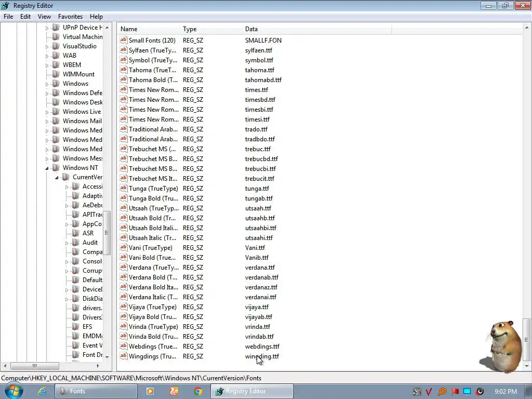Click the folder icon of ASR key
The height and width of the screenshot is (399, 532).
pos(76,233)
